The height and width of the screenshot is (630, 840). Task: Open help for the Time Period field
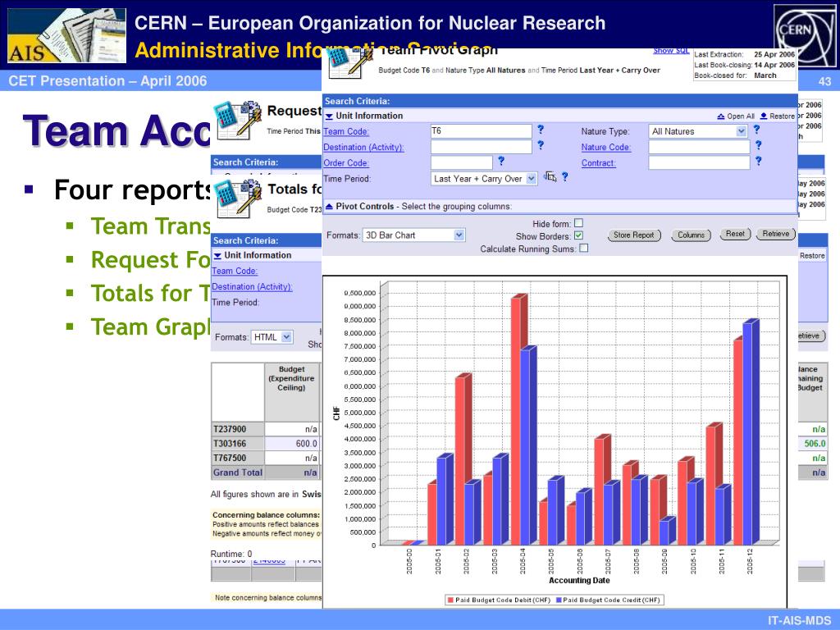point(564,177)
